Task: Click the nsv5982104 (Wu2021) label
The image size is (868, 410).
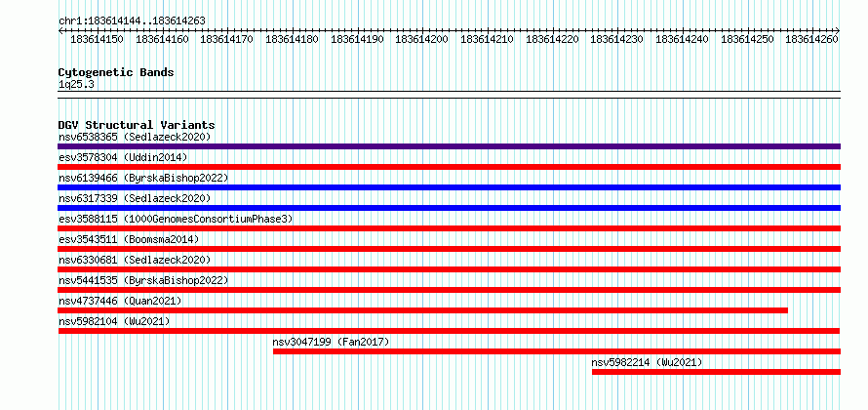Action: (x=114, y=321)
